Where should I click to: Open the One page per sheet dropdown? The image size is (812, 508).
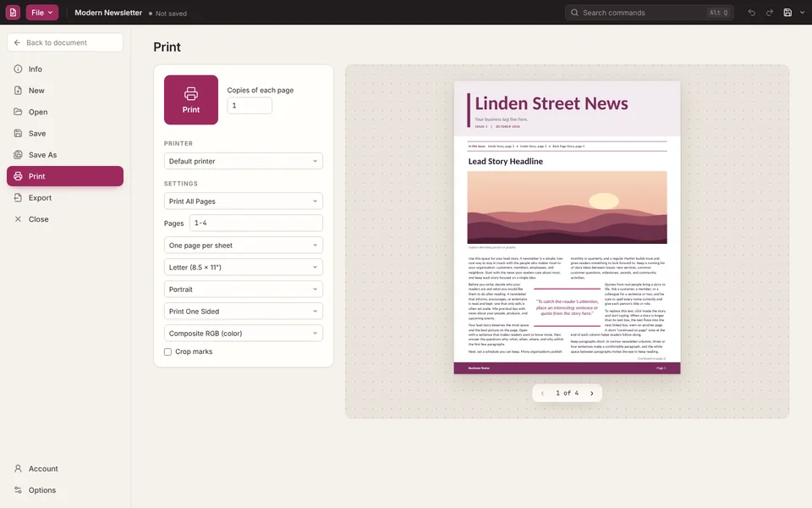coord(244,246)
